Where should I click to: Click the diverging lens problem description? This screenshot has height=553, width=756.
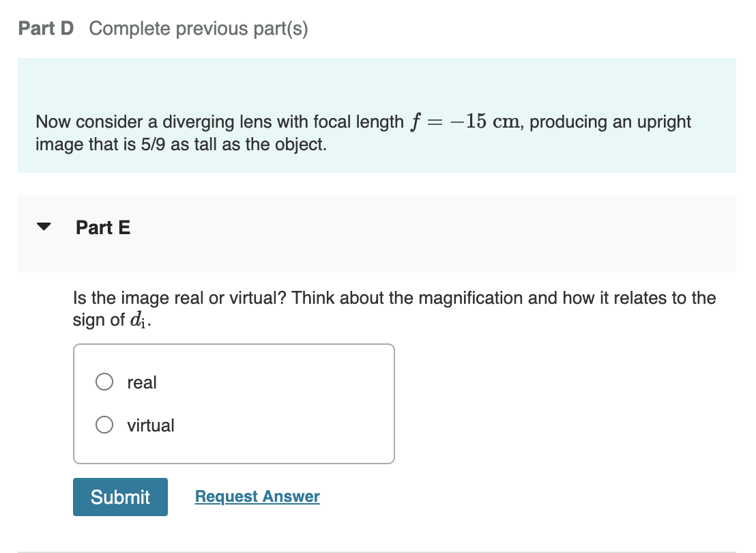click(362, 132)
